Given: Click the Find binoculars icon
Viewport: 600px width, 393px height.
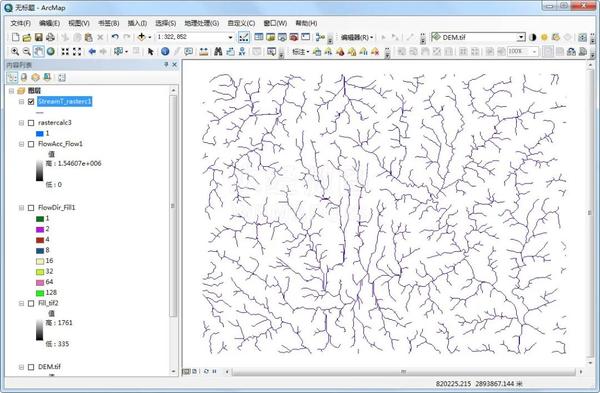Looking at the screenshot, I should coord(218,51).
